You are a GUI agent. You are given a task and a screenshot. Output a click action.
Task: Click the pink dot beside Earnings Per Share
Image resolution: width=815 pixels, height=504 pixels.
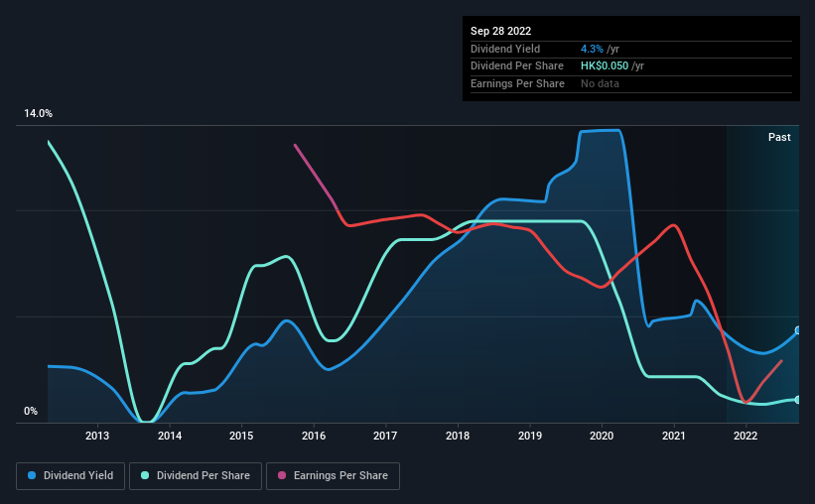pos(283,476)
